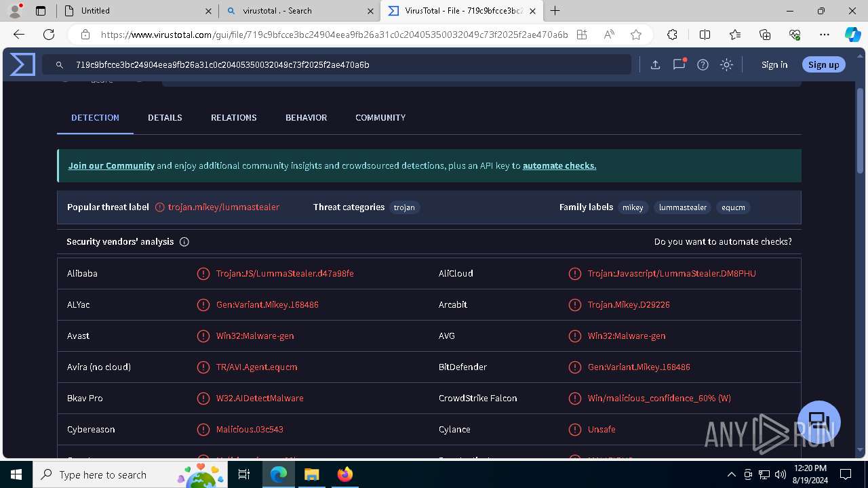Open the Browser essentials icon
Viewport: 868px width, 488px height.
795,35
